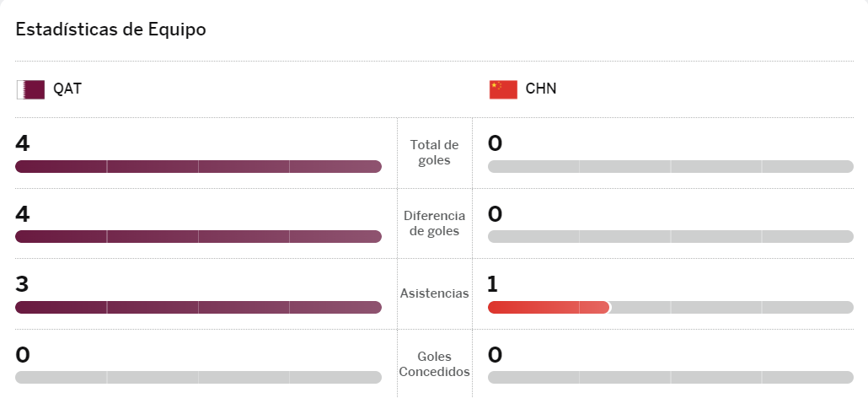868x398 pixels.
Task: Select the Diferencia de goles label
Action: point(434,223)
